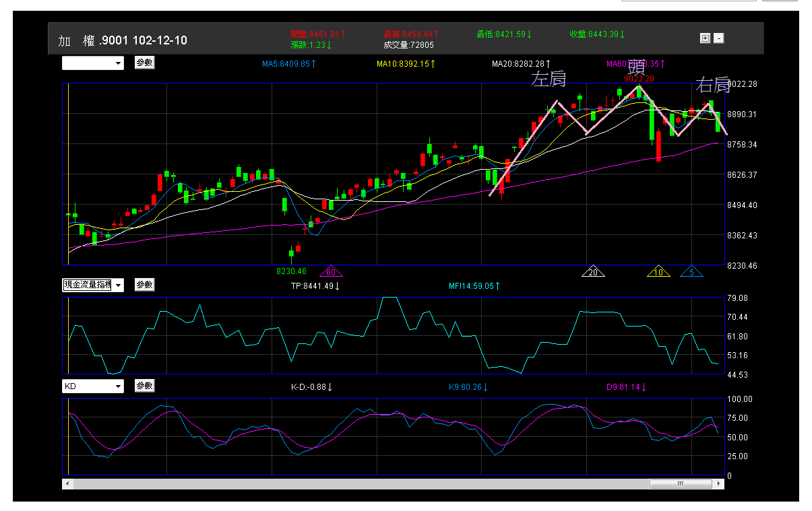Open 參數 settings for the KD indicator

click(144, 386)
